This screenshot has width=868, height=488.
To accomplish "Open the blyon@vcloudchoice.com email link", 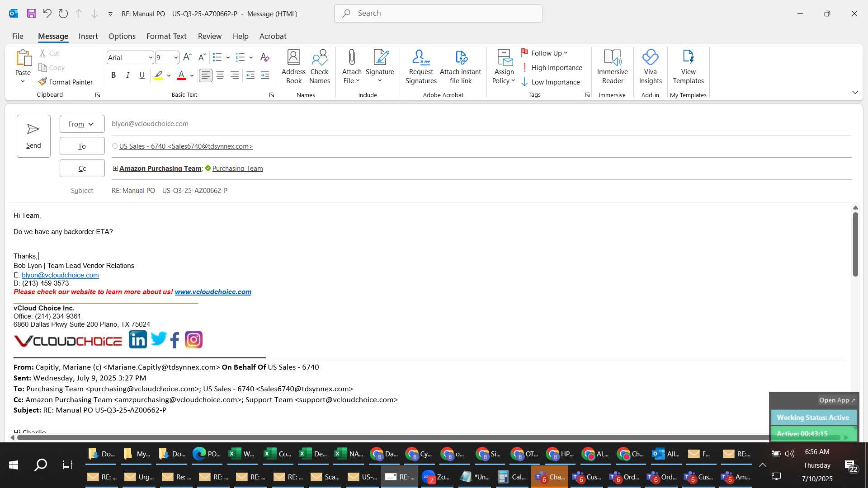I will coord(60,275).
